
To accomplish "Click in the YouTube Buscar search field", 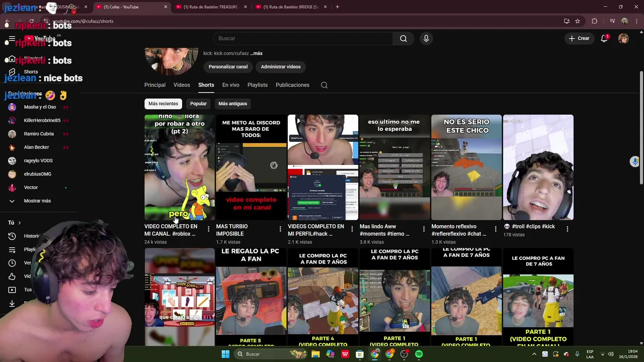I will pos(303,39).
